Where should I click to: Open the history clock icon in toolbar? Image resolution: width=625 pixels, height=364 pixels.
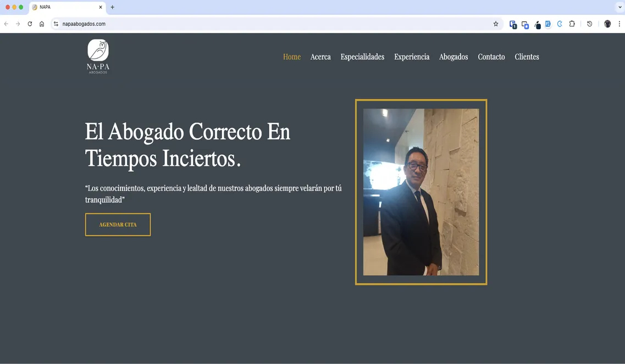(x=589, y=24)
